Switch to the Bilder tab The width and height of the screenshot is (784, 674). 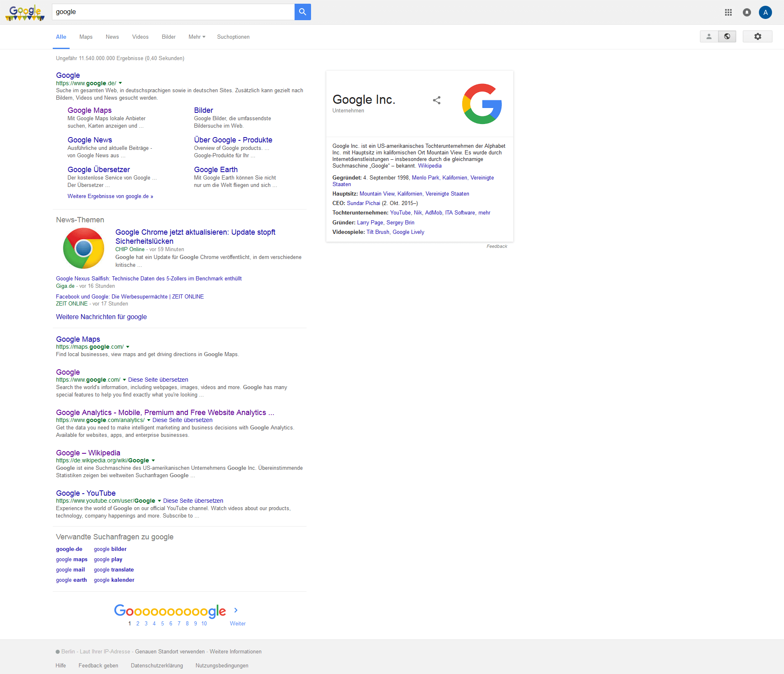click(169, 37)
